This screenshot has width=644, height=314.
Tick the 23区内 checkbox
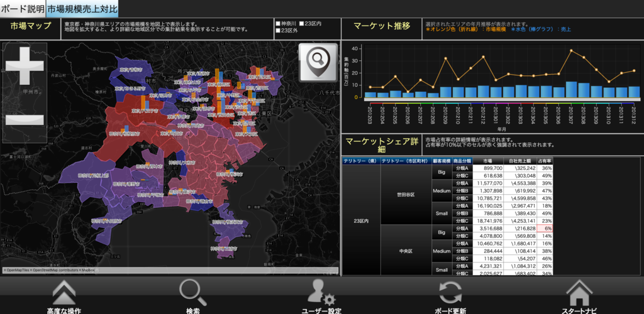click(301, 24)
